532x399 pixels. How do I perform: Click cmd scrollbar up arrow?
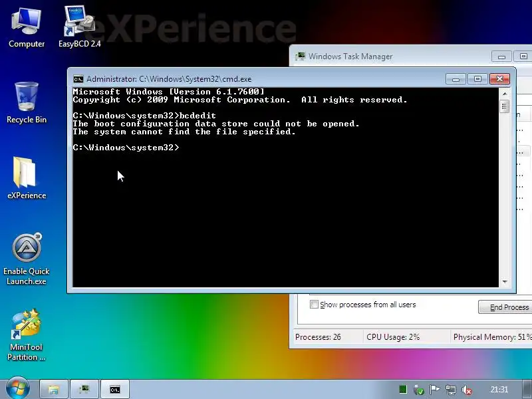[x=505, y=94]
